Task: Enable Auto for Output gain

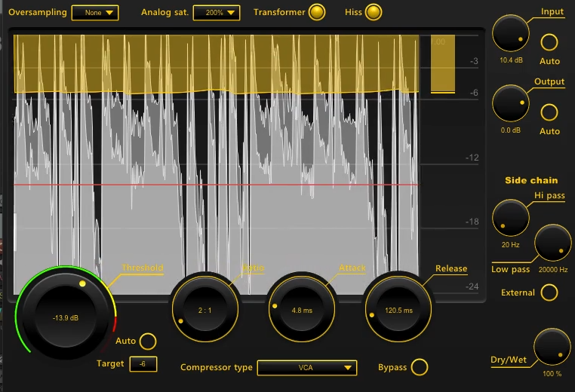Action: coord(550,112)
